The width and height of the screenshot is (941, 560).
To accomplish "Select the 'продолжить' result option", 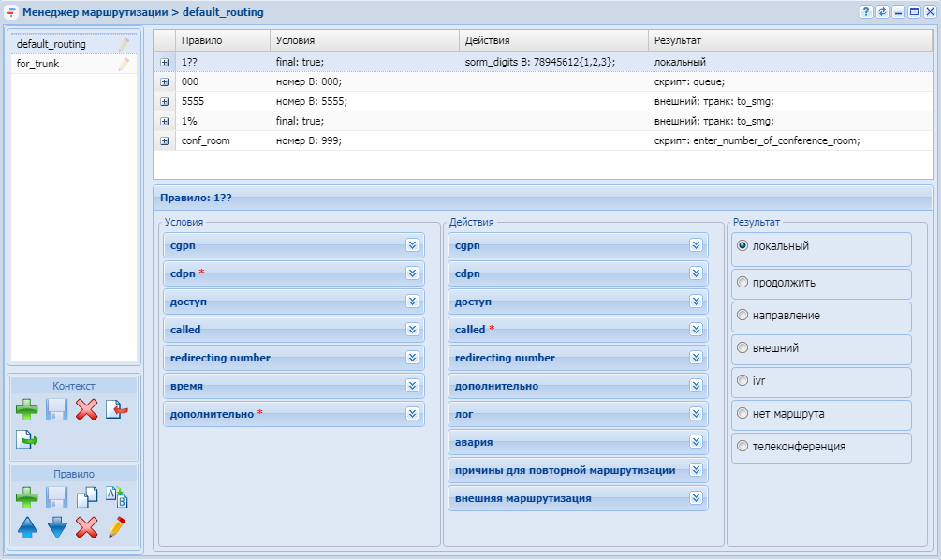I will 743,282.
